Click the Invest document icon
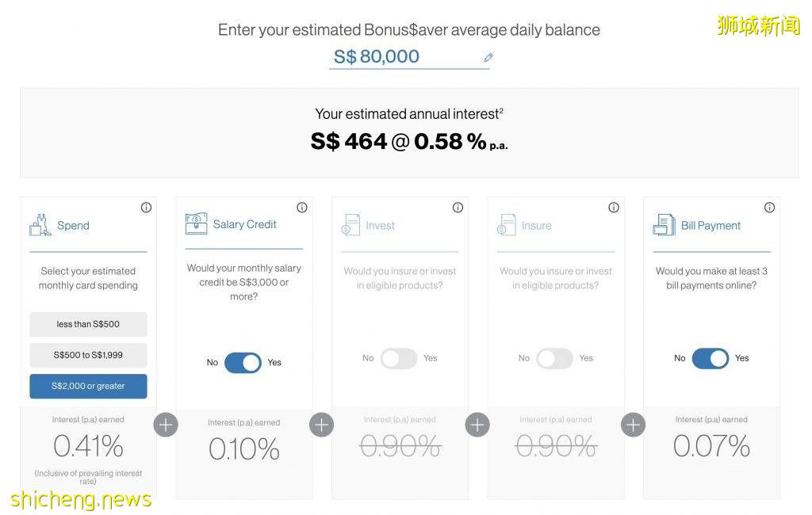812x515 pixels. pos(350,225)
